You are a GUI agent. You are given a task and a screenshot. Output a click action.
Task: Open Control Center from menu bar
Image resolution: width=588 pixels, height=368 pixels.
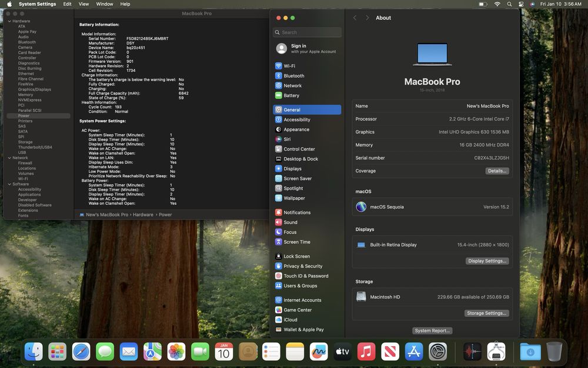[521, 4]
